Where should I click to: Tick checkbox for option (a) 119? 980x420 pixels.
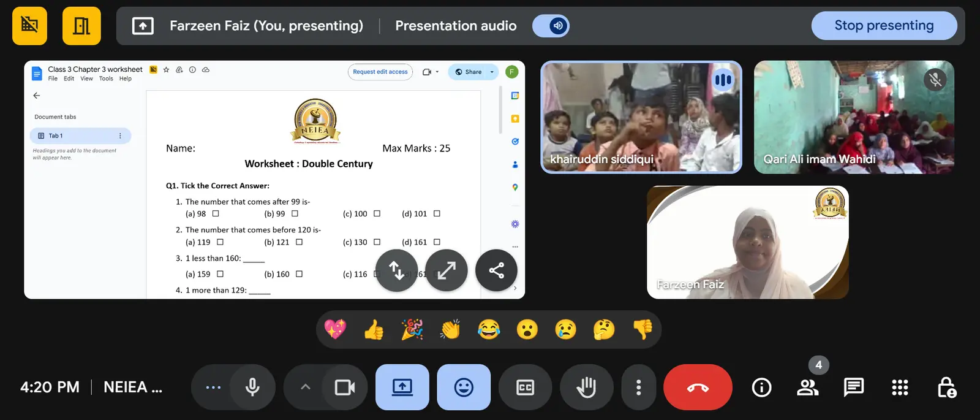pyautogui.click(x=220, y=242)
